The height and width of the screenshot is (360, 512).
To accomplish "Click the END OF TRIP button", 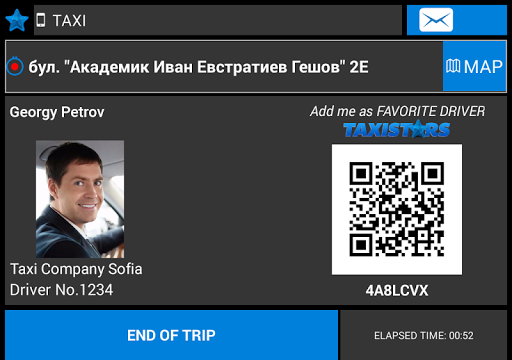I will click(x=171, y=335).
